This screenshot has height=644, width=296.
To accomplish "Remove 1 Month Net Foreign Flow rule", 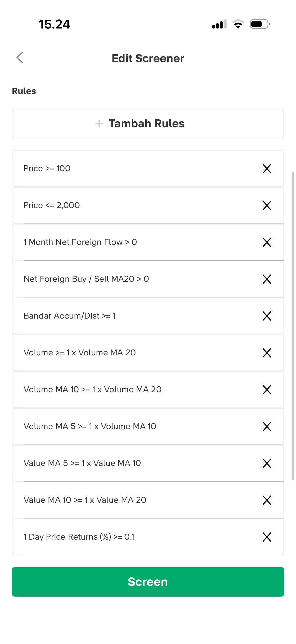I will [x=267, y=242].
